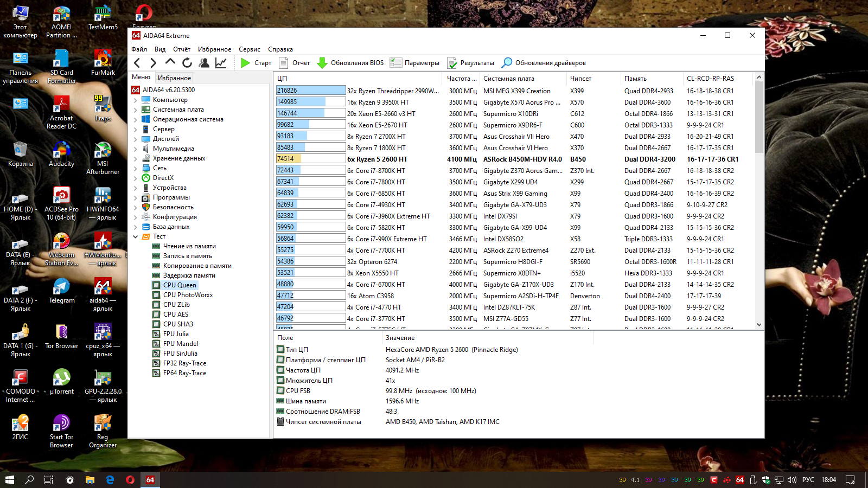868x488 pixels.
Task: Open the Справка menu
Action: 280,49
